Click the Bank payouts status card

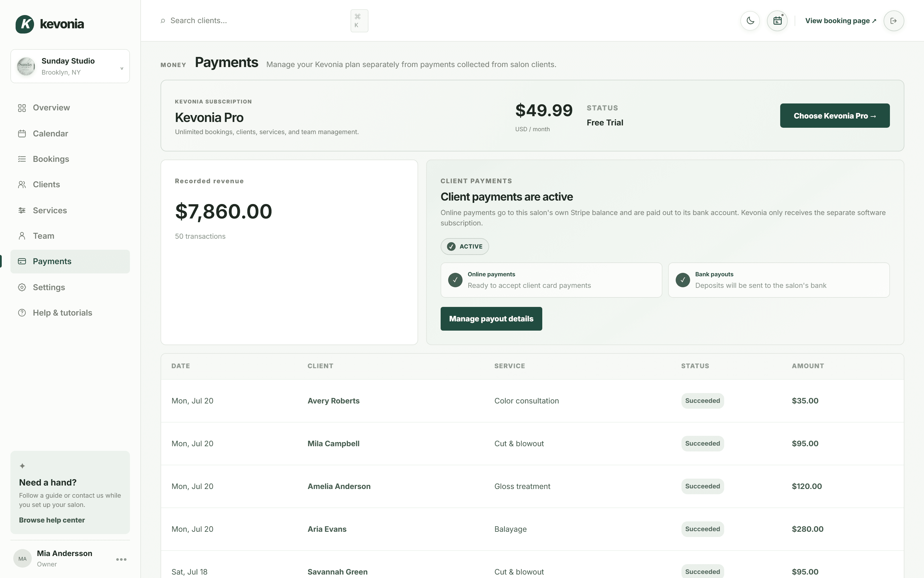(778, 280)
